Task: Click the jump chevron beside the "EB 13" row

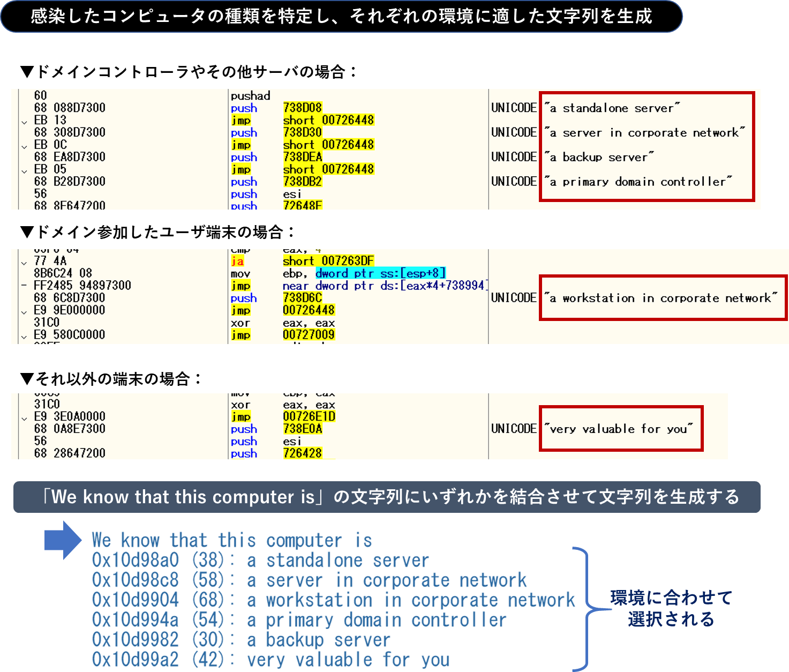Action: (24, 122)
